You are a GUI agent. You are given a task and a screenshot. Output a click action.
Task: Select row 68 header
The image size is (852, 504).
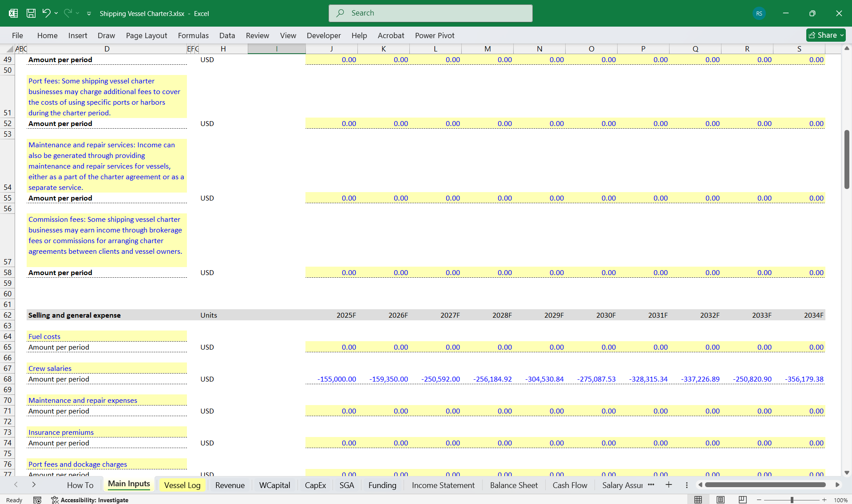coord(8,379)
